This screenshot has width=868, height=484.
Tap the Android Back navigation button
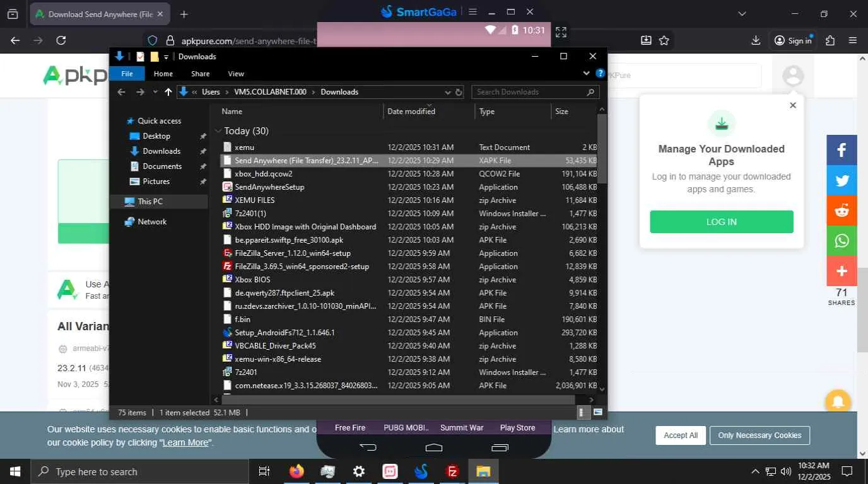[368, 447]
